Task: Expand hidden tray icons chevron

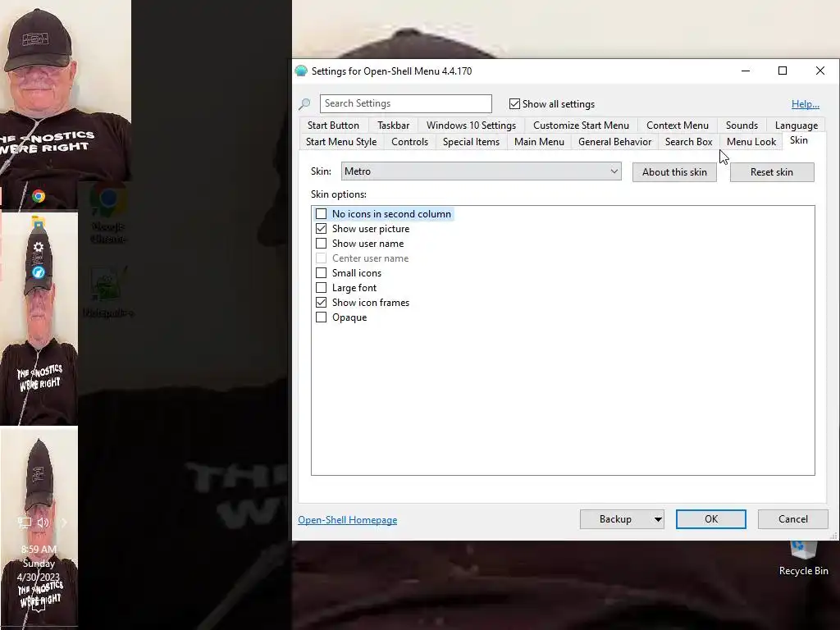Action: (x=64, y=523)
